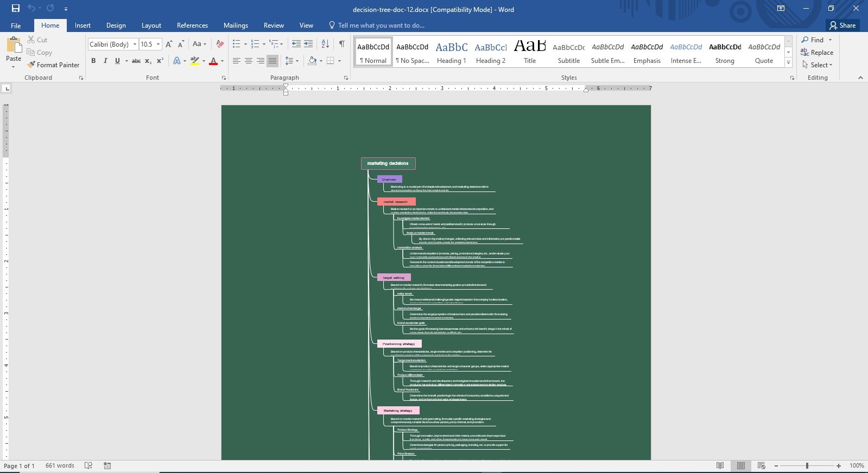Switch to Web Layout view
868x473 pixels.
[761, 465]
